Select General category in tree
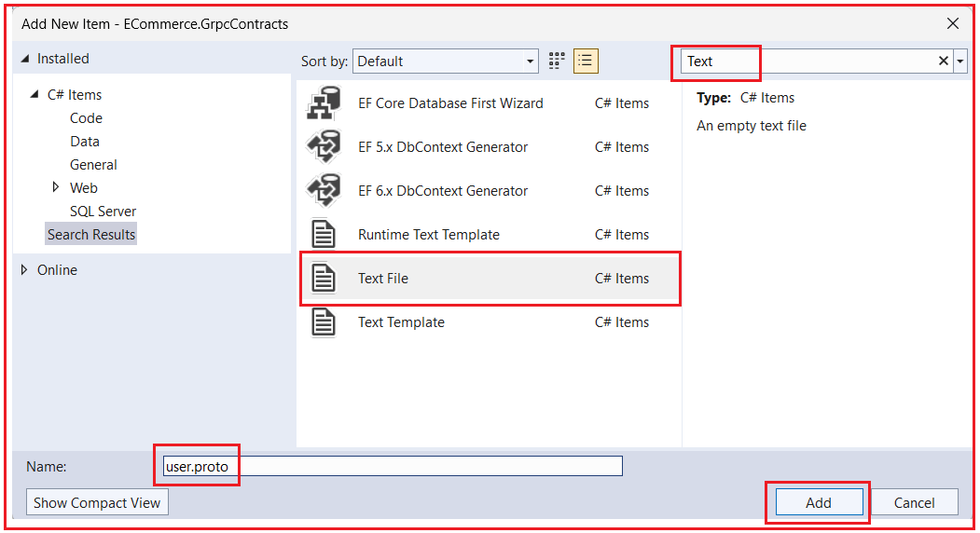 coord(94,164)
